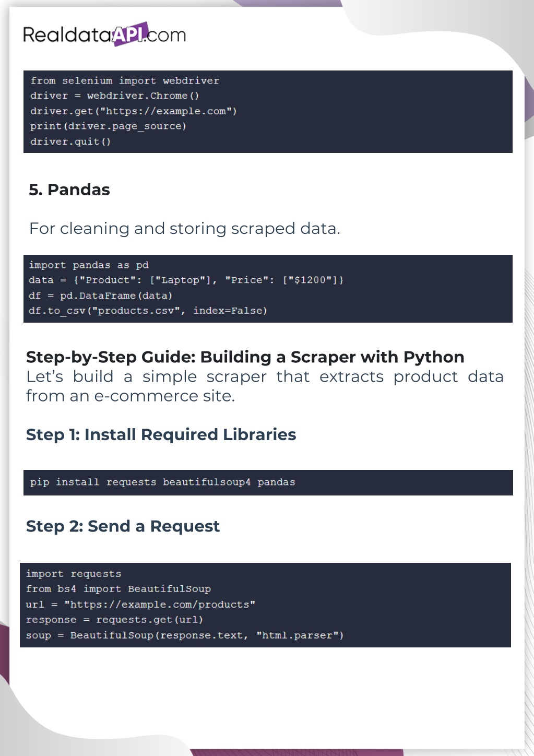Click the driver.get example.com URL line
Image resolution: width=534 pixels, height=756 pixels.
pyautogui.click(x=134, y=111)
